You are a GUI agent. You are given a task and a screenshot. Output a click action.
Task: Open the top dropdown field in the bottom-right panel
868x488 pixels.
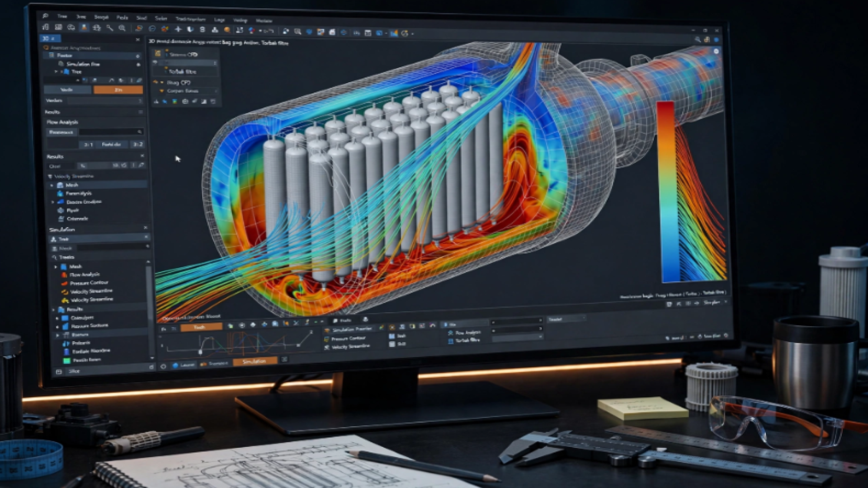pos(517,322)
